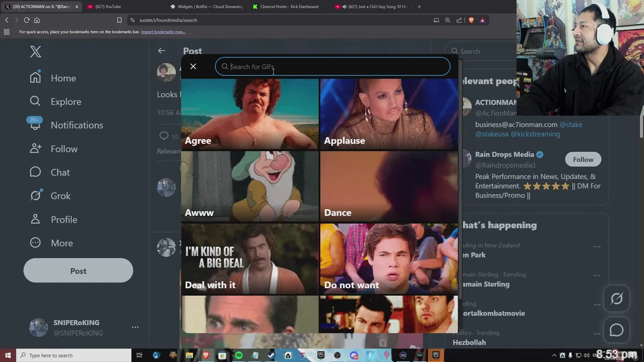This screenshot has height=362, width=644.
Task: Open Steam from taskbar
Action: [x=271, y=355]
